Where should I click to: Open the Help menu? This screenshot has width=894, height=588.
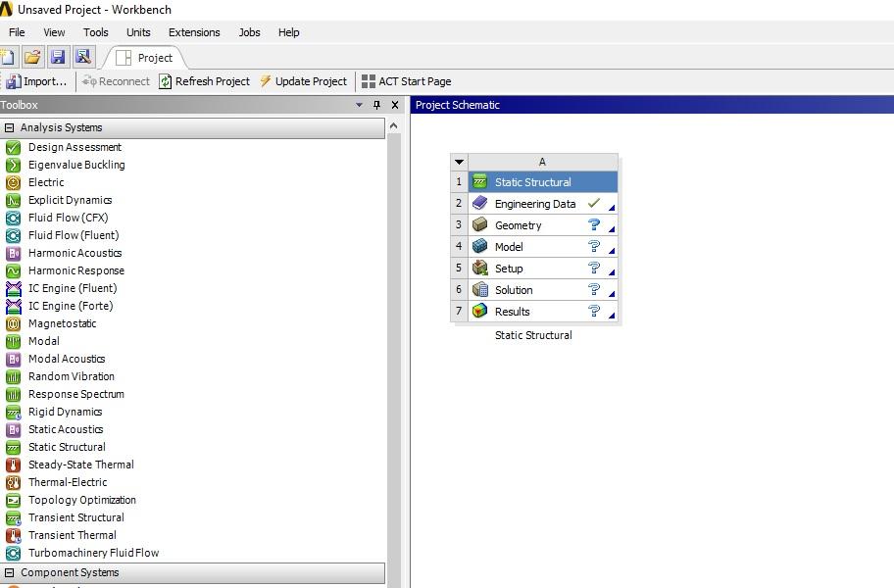coord(288,32)
